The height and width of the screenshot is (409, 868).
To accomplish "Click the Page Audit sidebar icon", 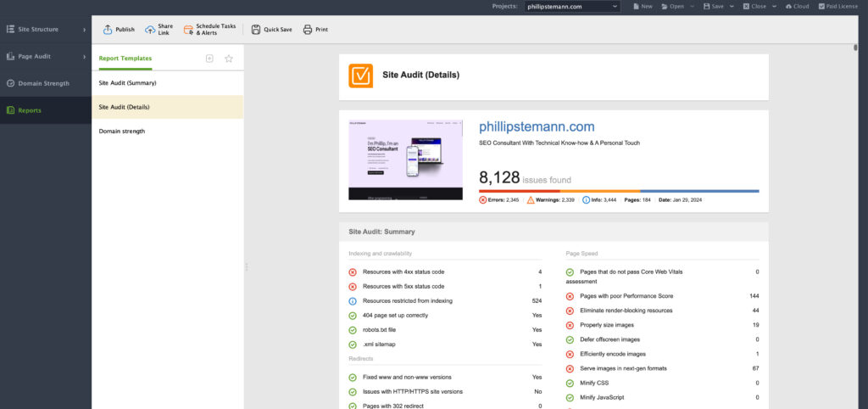I will (x=10, y=56).
